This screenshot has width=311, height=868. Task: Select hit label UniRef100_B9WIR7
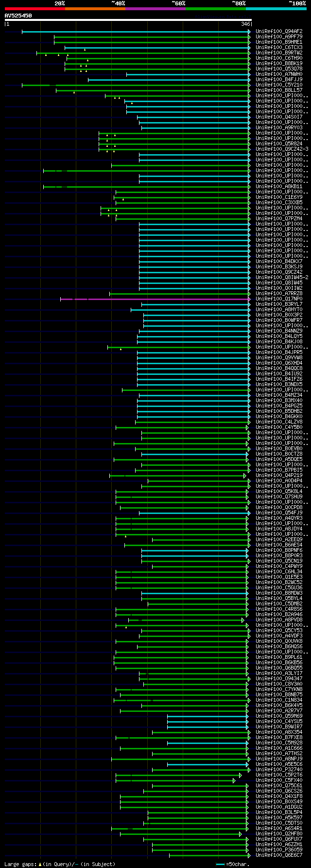click(x=279, y=727)
